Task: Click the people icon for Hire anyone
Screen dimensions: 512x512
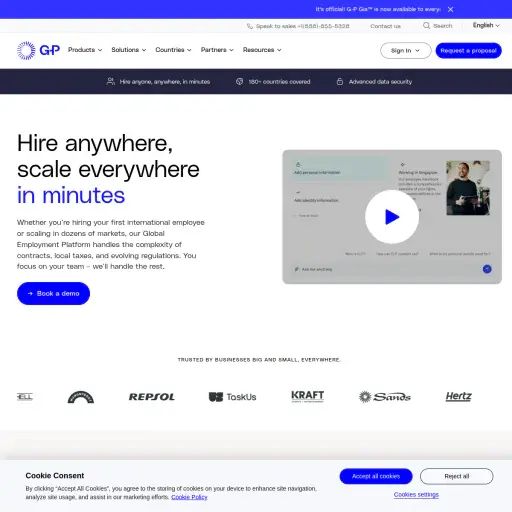Action: (111, 81)
